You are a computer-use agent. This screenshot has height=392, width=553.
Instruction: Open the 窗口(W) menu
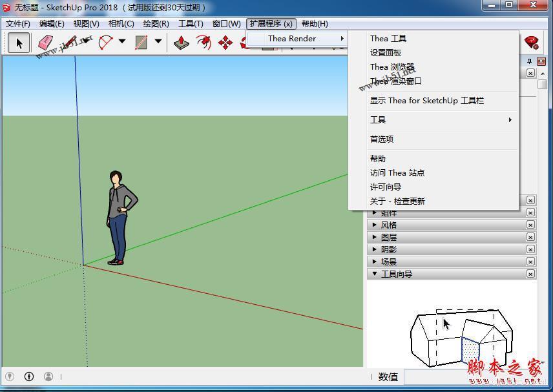point(226,24)
